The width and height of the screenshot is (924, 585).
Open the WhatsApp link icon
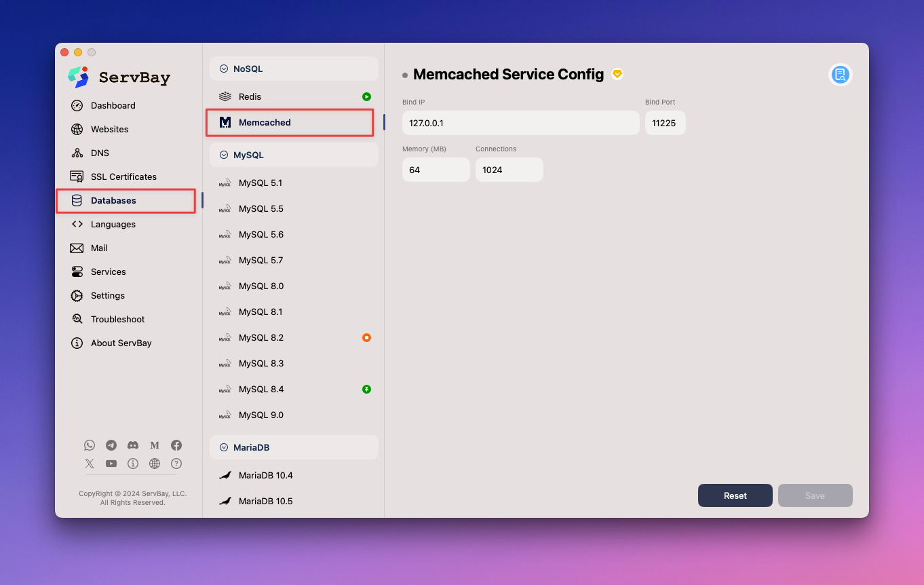coord(90,445)
